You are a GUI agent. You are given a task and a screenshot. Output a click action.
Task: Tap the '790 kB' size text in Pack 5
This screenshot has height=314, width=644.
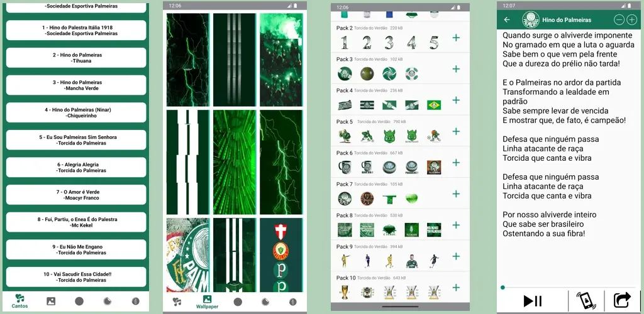click(399, 122)
